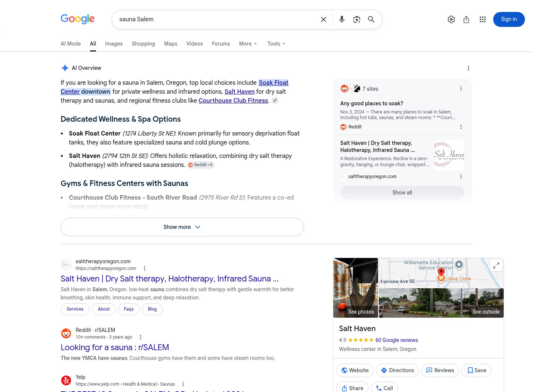Viewport: 538px width, 392px height.
Task: Open the Courthouse Club Fitness link
Action: [234, 100]
